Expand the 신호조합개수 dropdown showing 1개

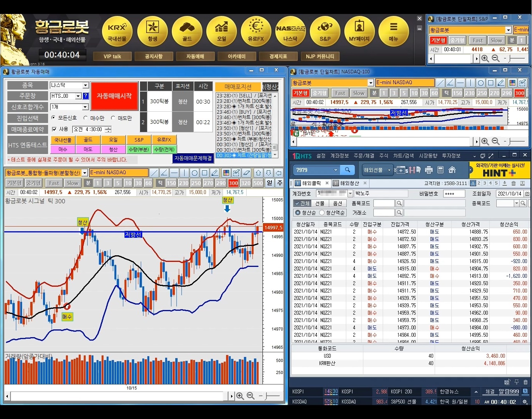(86, 107)
